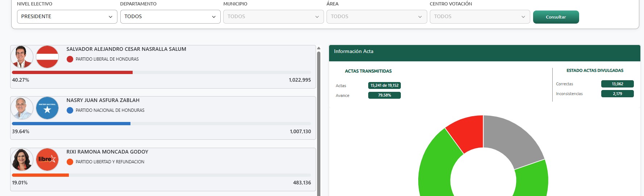The width and height of the screenshot is (644, 196).
Task: Click the Correctas count badge 13,062
Action: coord(617,84)
